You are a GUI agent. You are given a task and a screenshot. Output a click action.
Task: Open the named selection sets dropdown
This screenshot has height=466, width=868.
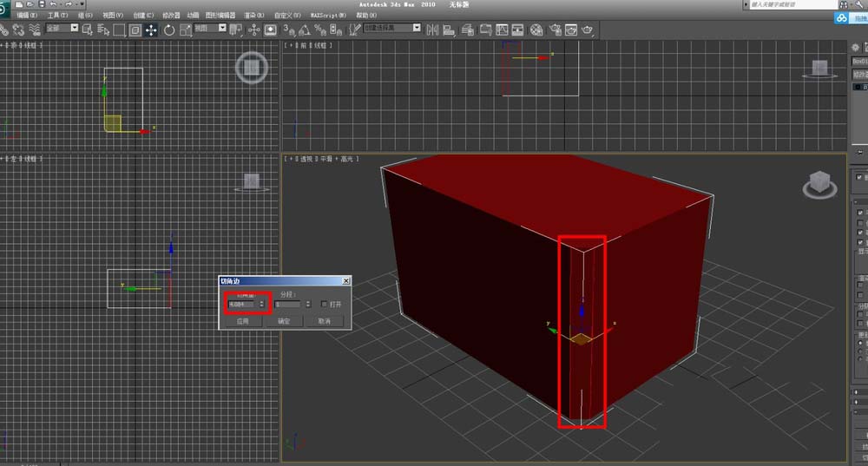[392, 29]
